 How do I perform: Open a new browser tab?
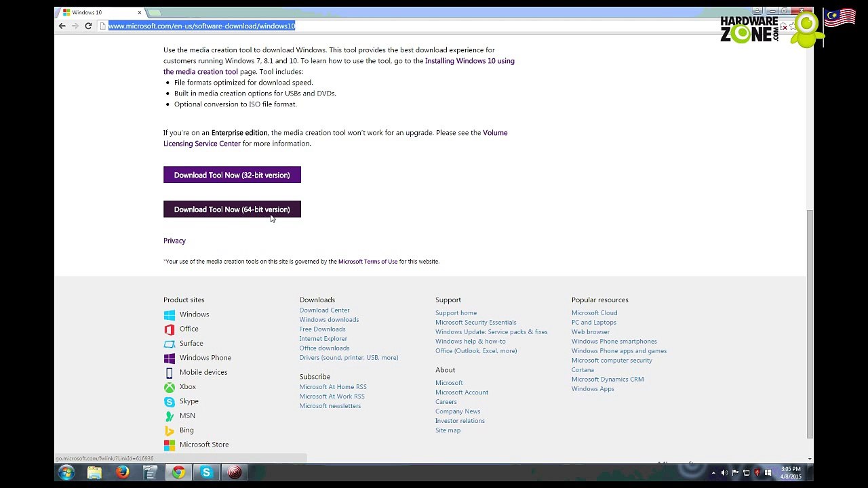155,12
